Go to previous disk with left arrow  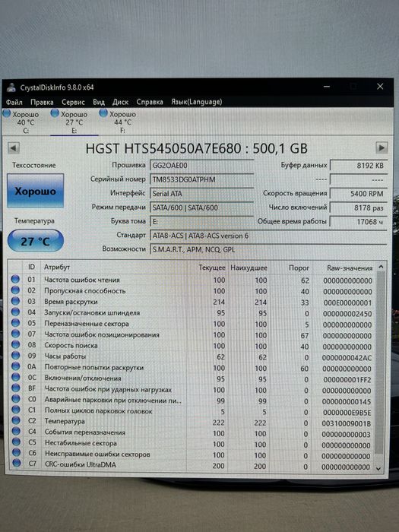coord(14,148)
